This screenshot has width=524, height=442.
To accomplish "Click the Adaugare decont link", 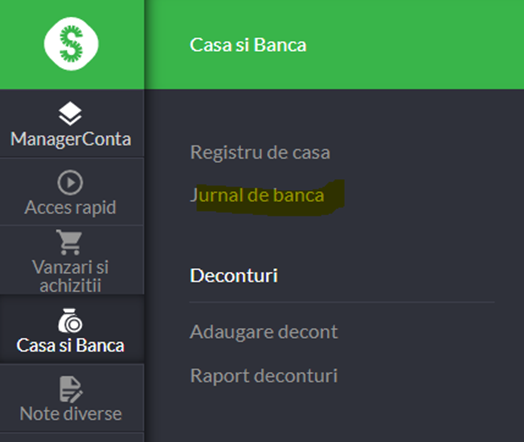I will pos(264,332).
